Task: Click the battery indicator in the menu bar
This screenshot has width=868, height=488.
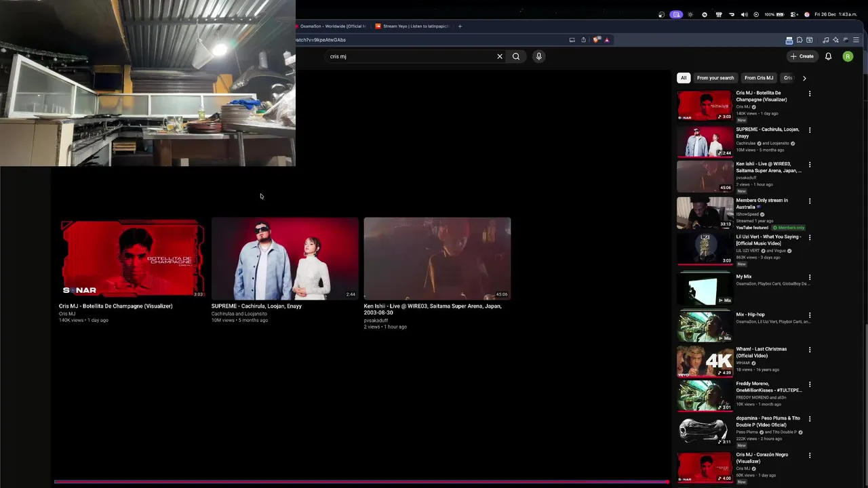Action: click(x=774, y=14)
